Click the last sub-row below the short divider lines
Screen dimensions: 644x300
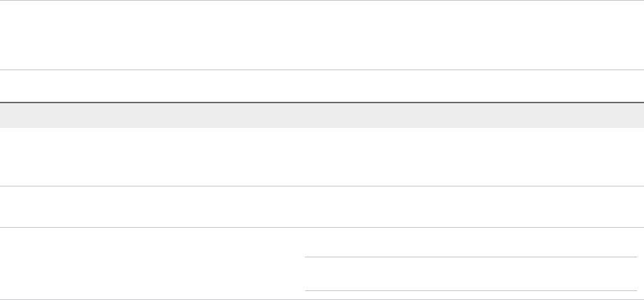coord(471,294)
